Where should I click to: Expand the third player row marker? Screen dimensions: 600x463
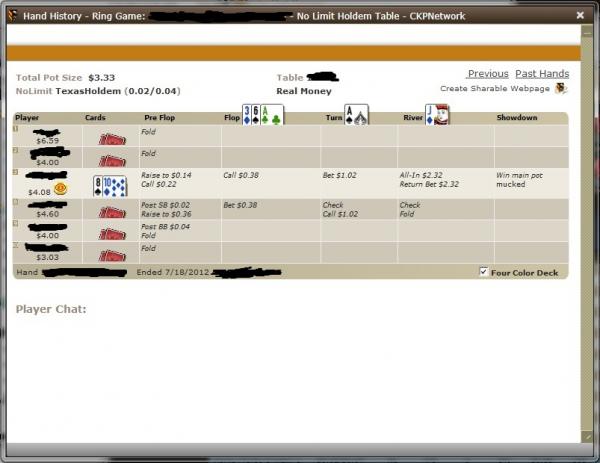coord(15,172)
